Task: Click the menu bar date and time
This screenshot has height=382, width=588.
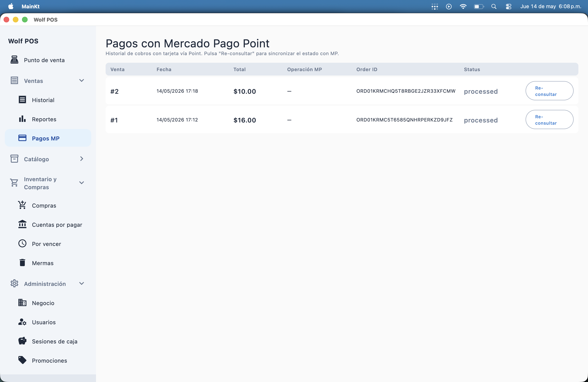Action: click(551, 6)
